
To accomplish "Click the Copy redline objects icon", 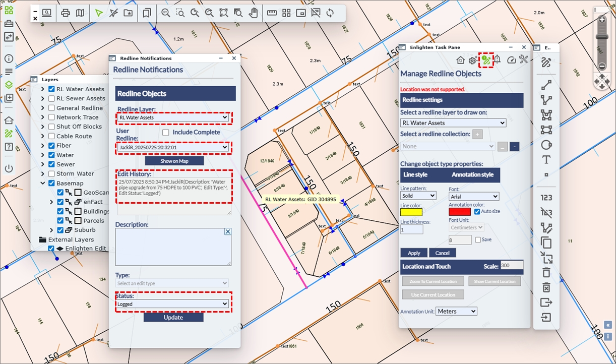I will click(546, 243).
